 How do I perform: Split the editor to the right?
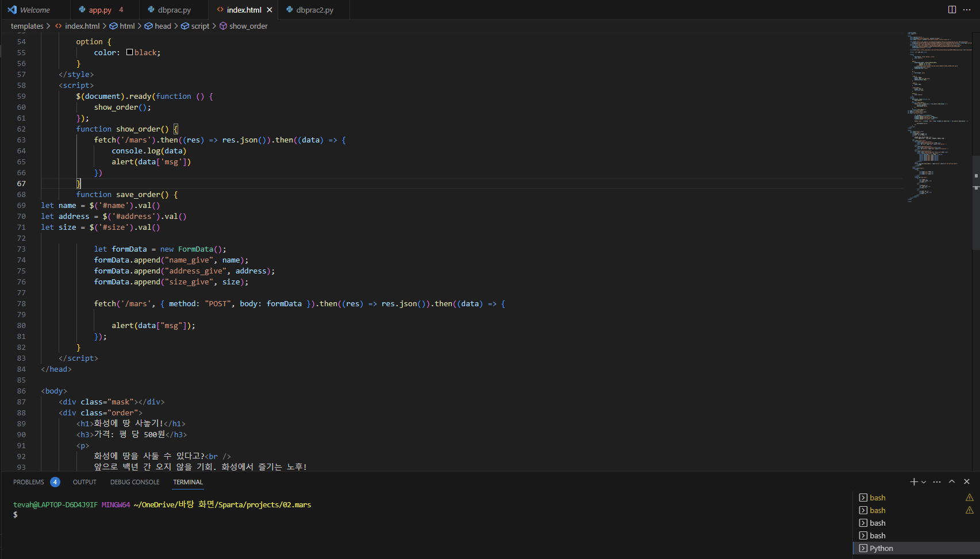coord(952,10)
